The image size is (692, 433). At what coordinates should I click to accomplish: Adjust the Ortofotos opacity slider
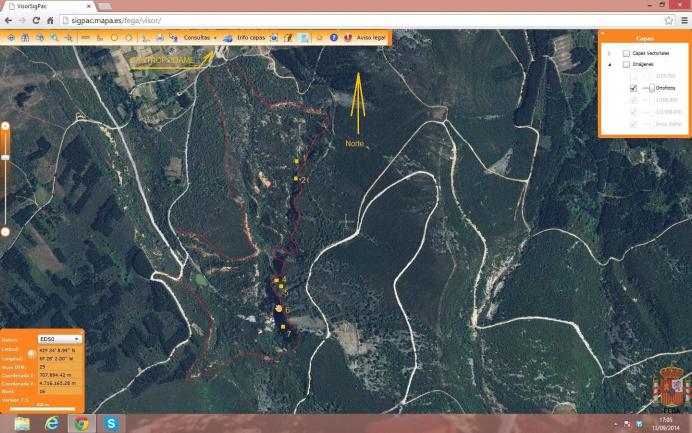[x=650, y=88]
